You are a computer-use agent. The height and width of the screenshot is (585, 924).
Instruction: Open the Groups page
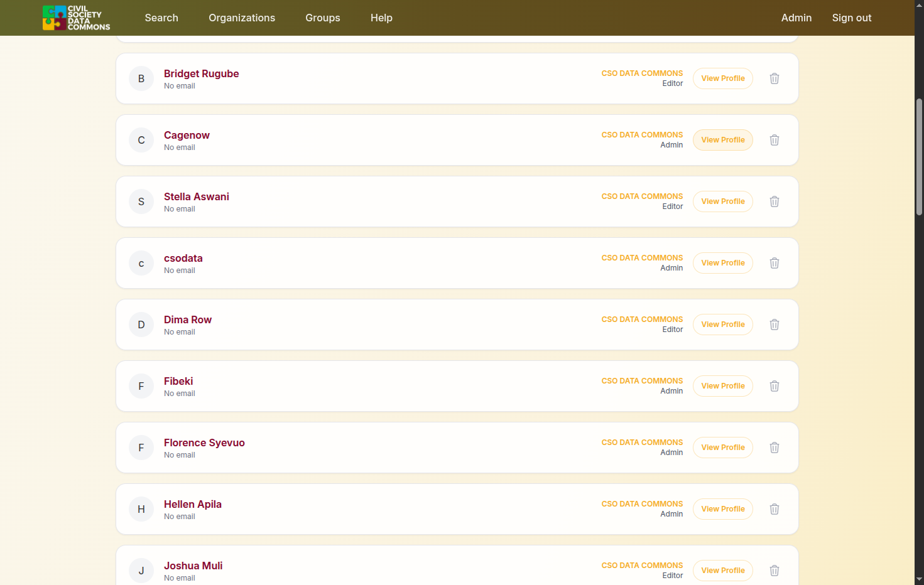[x=323, y=18]
